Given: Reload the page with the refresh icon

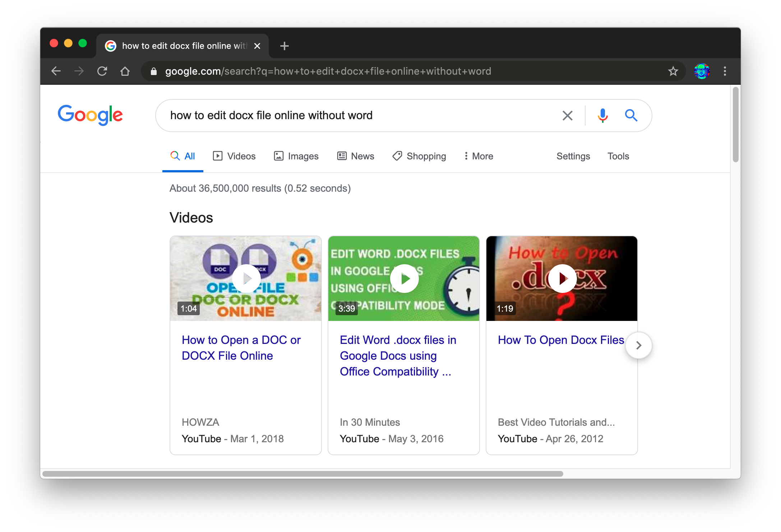Looking at the screenshot, I should [102, 71].
